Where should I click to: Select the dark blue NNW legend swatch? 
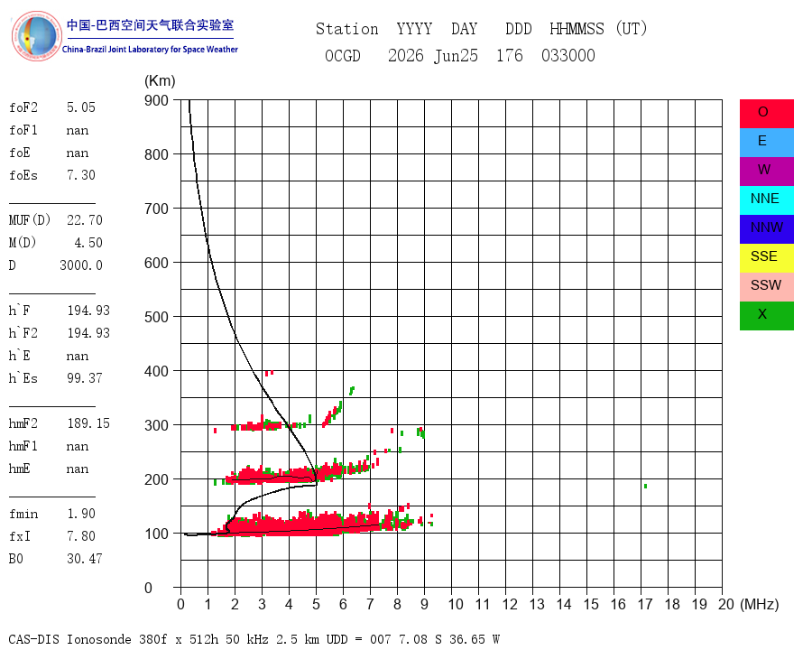[766, 229]
